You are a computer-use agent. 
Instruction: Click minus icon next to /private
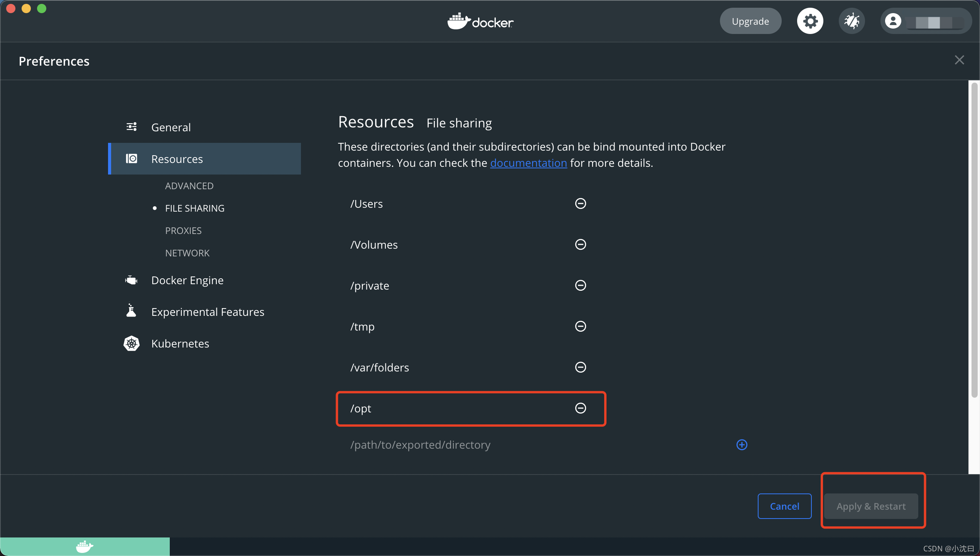point(580,285)
